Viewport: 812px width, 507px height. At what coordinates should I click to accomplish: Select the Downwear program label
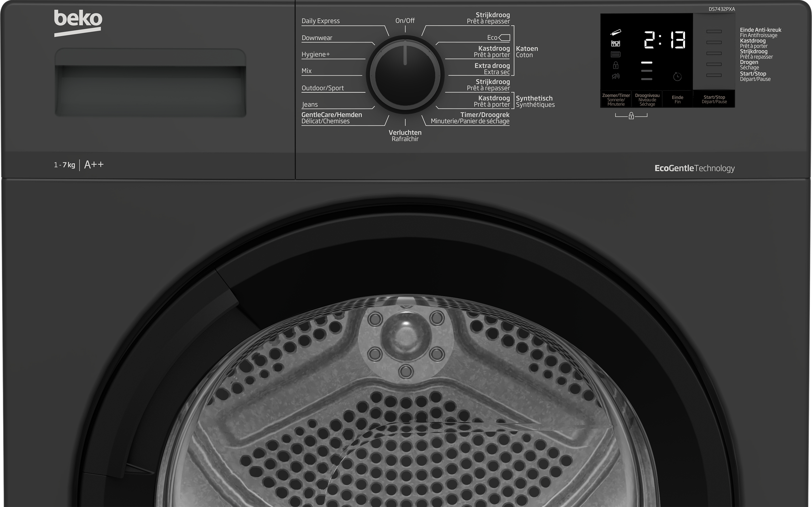317,38
